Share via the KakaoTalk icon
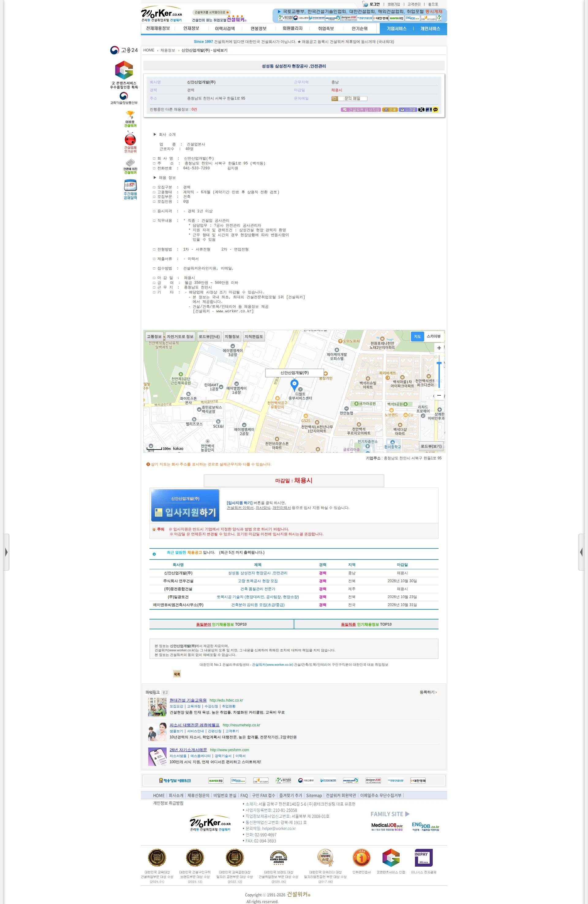 point(435,109)
